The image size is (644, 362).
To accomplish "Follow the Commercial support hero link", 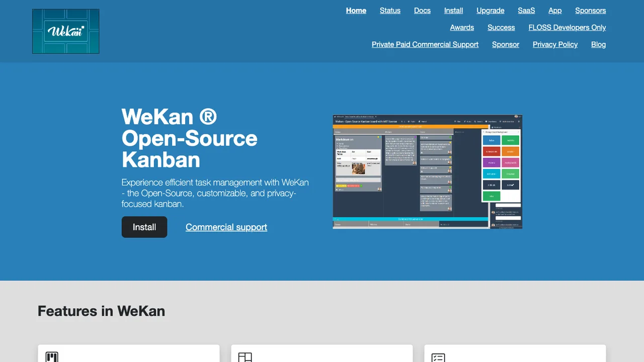I will point(226,227).
